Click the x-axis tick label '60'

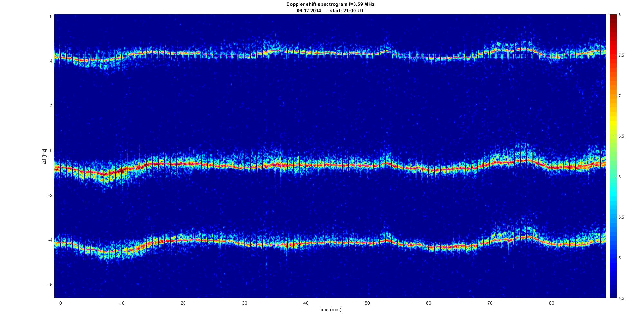click(429, 303)
